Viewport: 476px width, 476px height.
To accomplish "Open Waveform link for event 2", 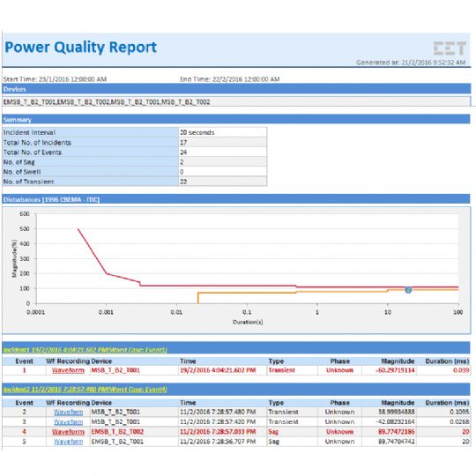I will pos(68,412).
